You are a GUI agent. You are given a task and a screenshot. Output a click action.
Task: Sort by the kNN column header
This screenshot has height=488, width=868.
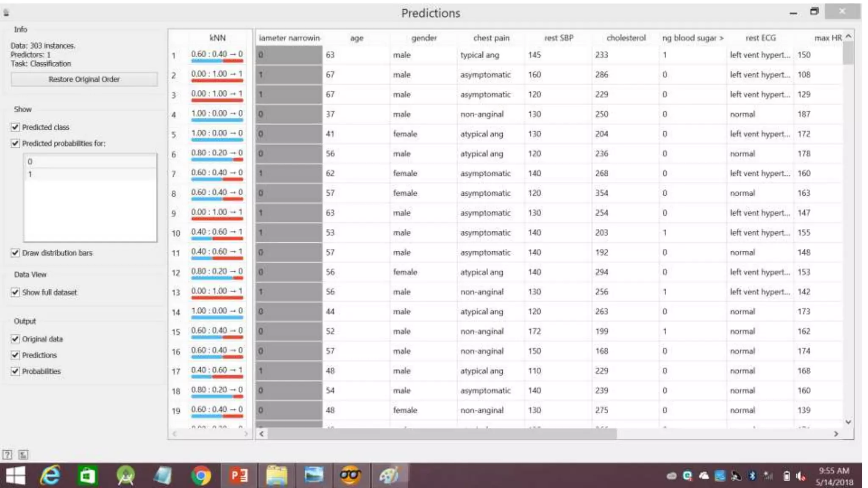(x=217, y=38)
